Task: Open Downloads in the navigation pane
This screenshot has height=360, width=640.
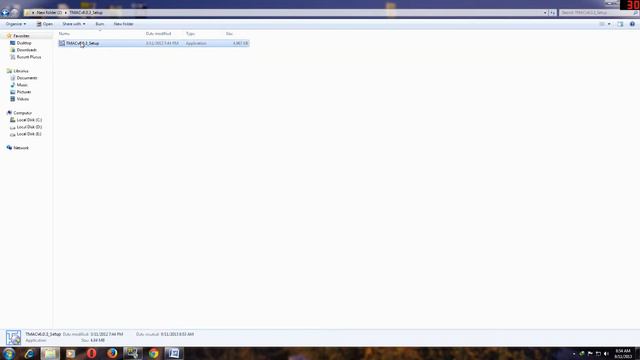Action: click(27, 50)
